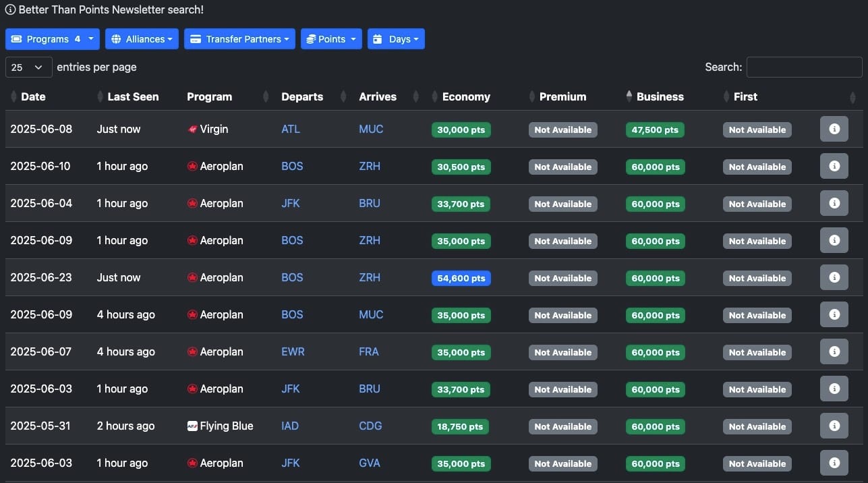Click the 18,750 pts economy badge
The width and height of the screenshot is (868, 483).
pos(460,426)
